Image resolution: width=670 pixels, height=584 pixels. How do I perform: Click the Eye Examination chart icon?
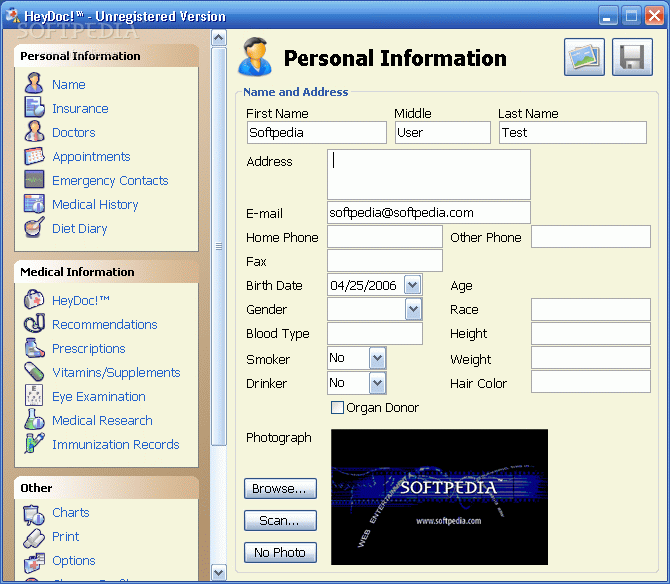(34, 395)
